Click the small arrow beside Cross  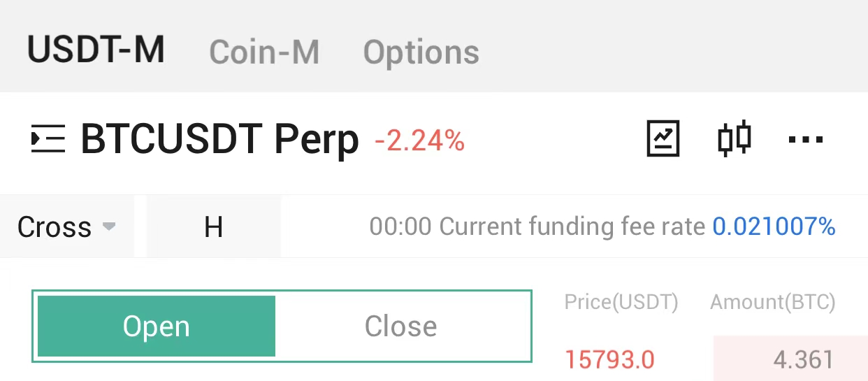108,227
